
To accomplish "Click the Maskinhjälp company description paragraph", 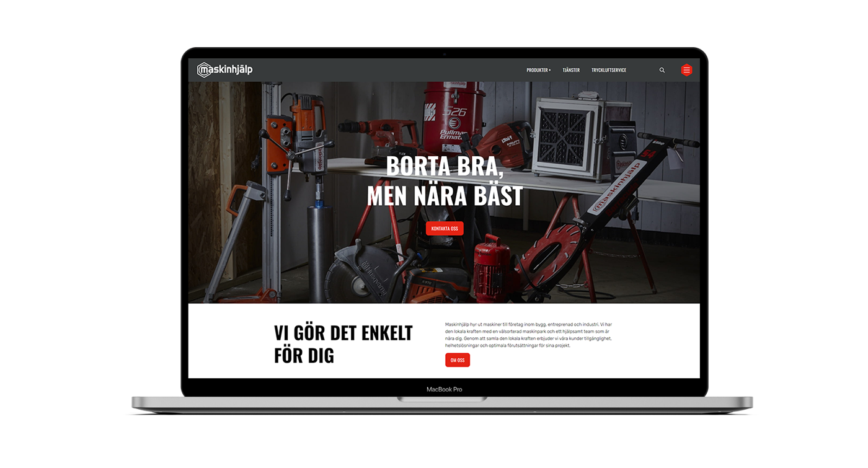I will 528,335.
